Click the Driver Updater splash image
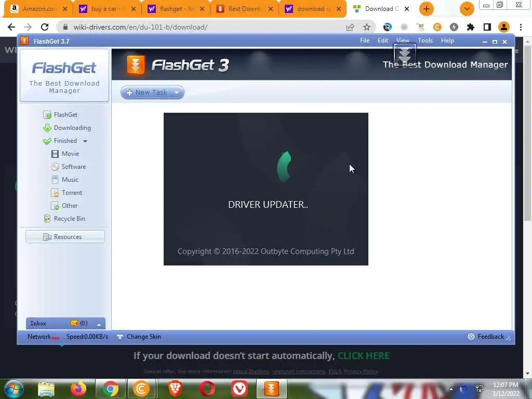 click(265, 189)
